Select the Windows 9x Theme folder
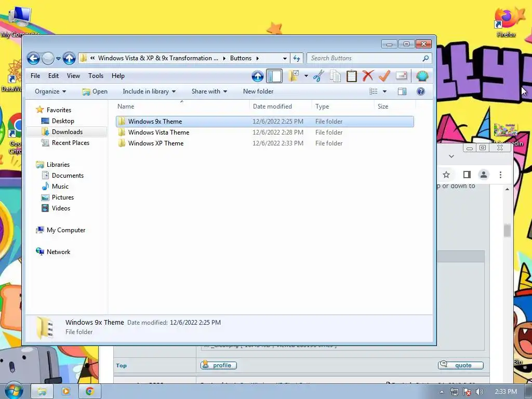532x399 pixels. tap(264, 122)
